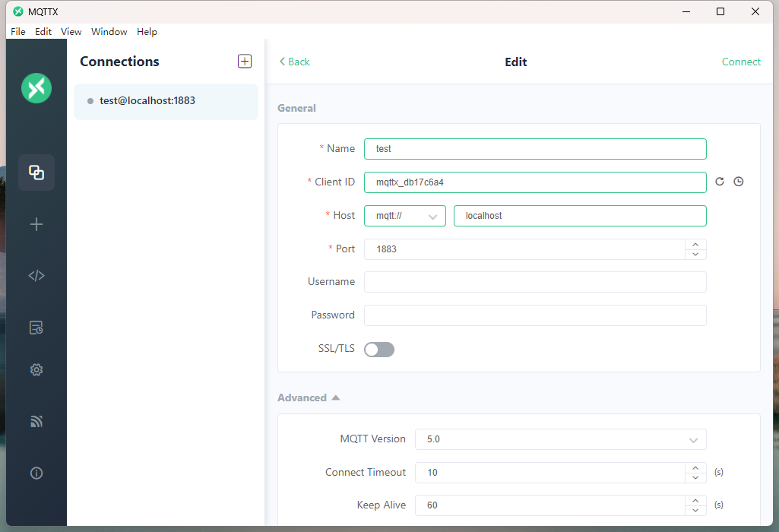Click the Connect button

click(741, 62)
